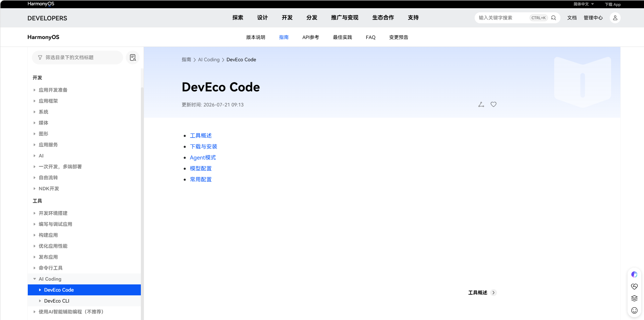Open the 设计 top menu
644x320 pixels.
tap(262, 18)
